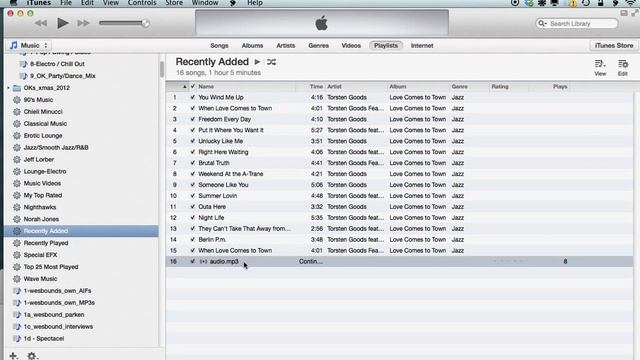Sort songs by Artist column

pyautogui.click(x=356, y=87)
